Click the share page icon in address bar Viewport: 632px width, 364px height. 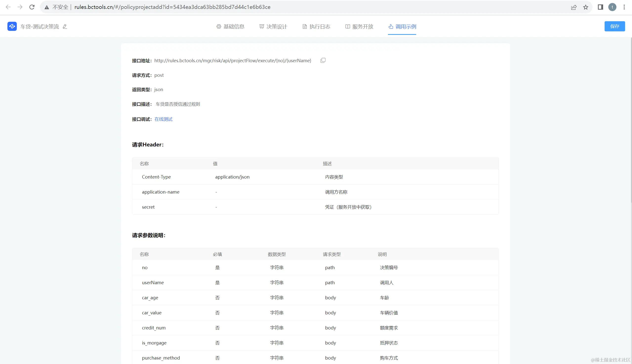pos(574,7)
